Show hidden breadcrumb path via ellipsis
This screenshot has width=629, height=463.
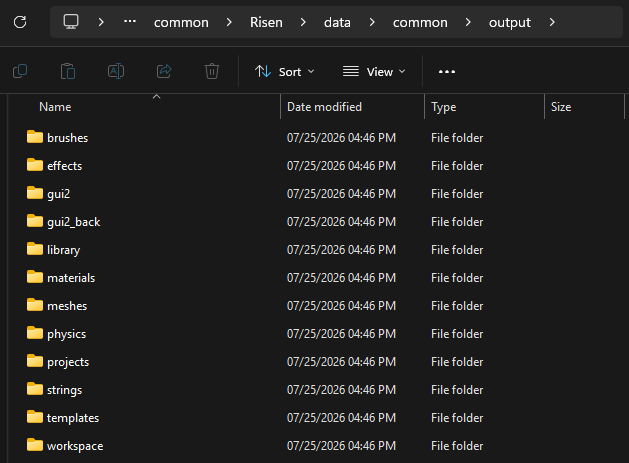[x=130, y=22]
